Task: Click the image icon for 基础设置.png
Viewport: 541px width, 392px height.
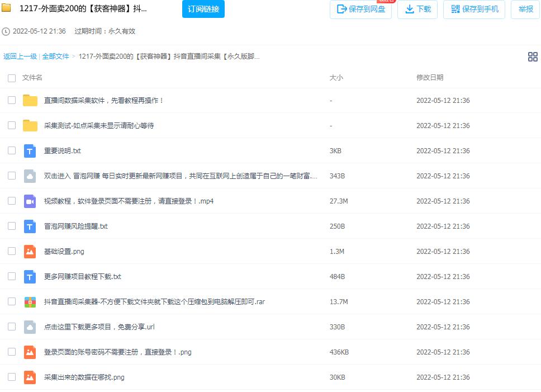Action: click(x=30, y=252)
